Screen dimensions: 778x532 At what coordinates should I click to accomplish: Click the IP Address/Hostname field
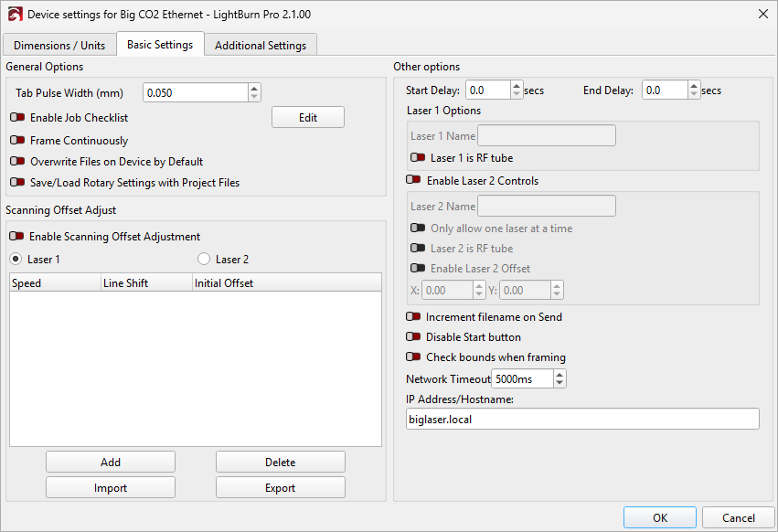click(x=582, y=419)
